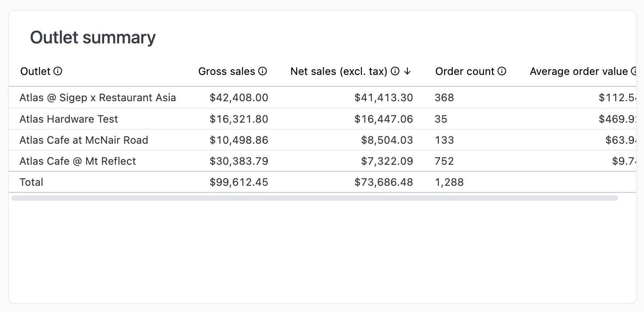This screenshot has height=312, width=644.
Task: Click the Gross sales info icon
Action: coord(262,71)
